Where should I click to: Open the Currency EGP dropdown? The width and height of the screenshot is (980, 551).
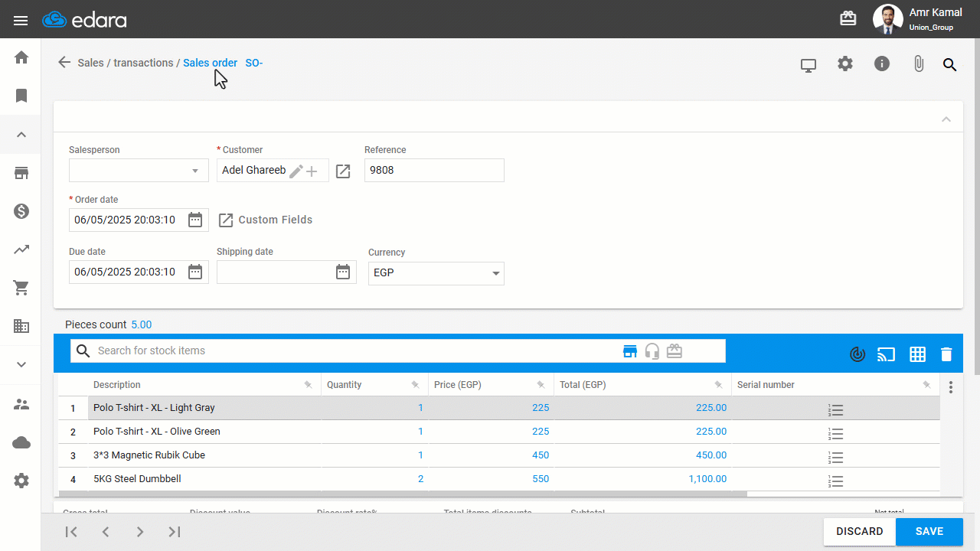click(x=436, y=273)
